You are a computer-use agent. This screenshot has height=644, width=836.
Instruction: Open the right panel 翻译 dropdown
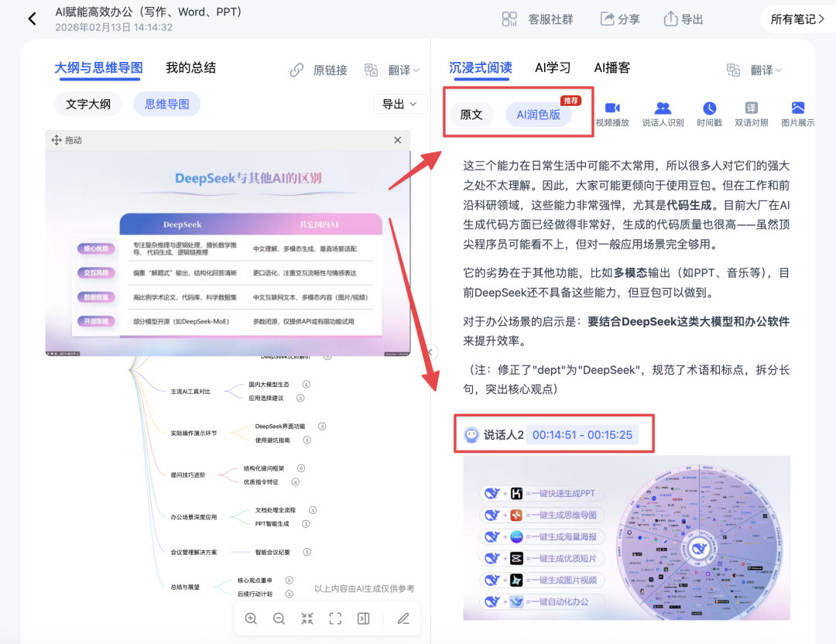coord(755,70)
